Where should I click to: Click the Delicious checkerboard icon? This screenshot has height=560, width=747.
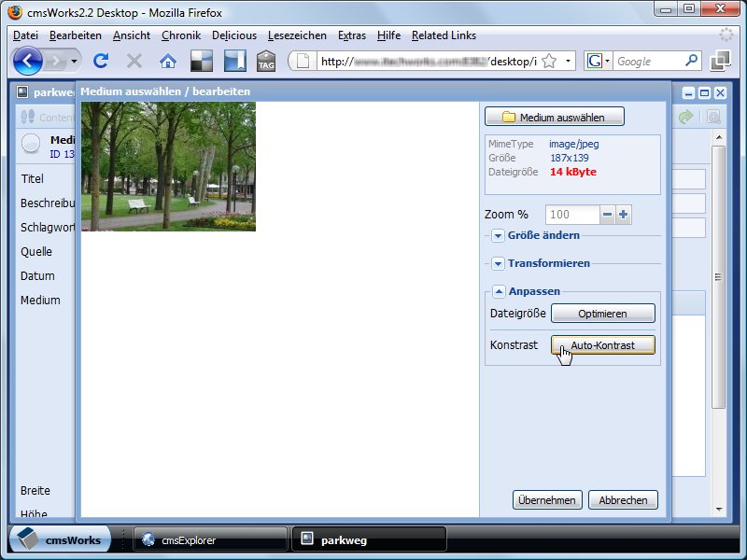(202, 61)
